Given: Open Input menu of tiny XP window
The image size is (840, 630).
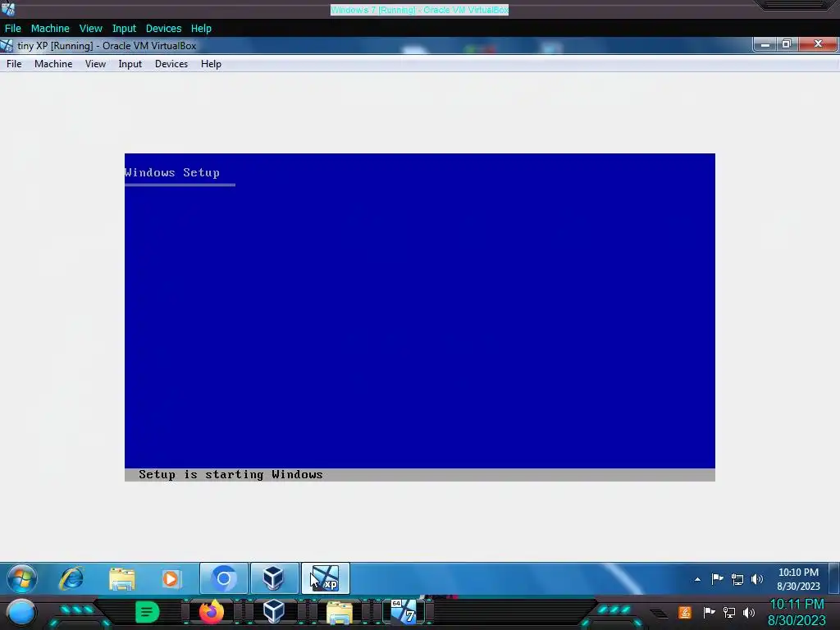Looking at the screenshot, I should click(x=130, y=64).
